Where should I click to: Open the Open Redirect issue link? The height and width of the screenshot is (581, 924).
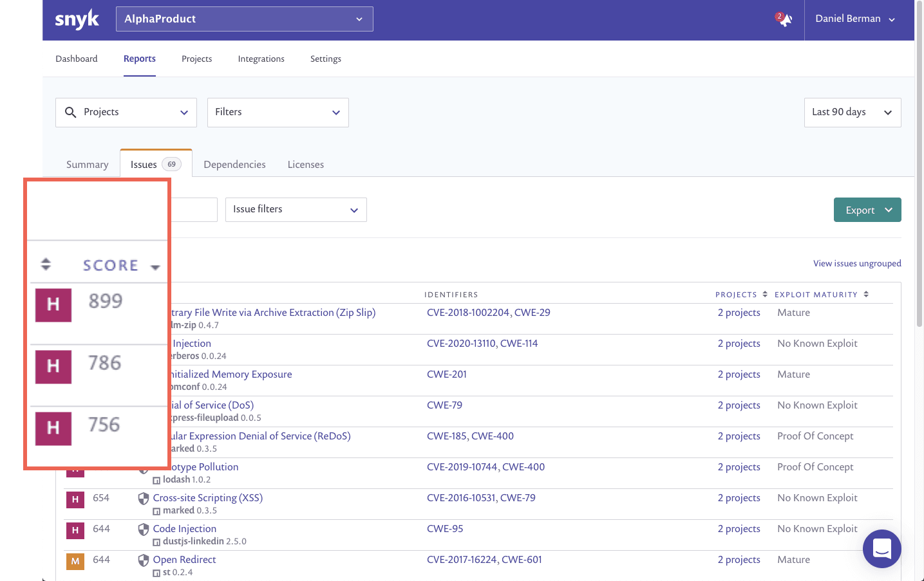point(184,560)
